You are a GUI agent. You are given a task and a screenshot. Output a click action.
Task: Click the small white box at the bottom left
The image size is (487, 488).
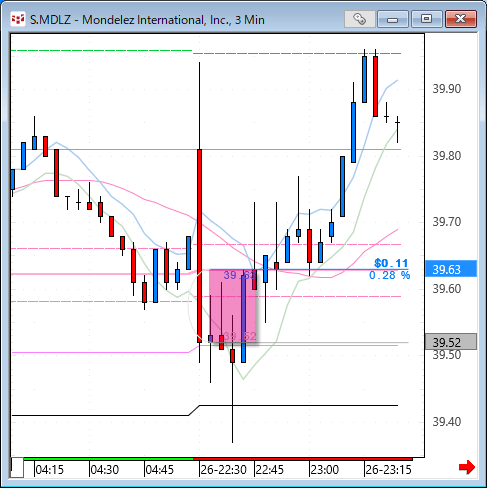[17, 468]
